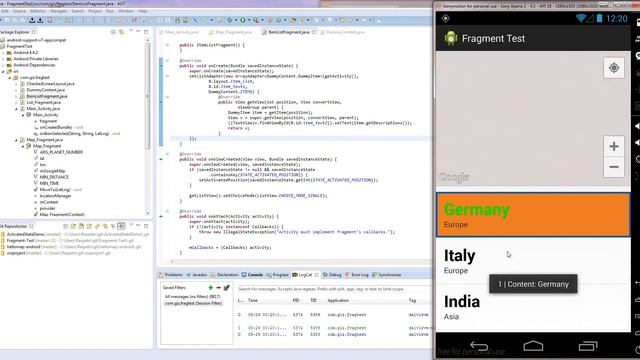640x360 pixels.
Task: Open the Source menu
Action: [x=19, y=11]
